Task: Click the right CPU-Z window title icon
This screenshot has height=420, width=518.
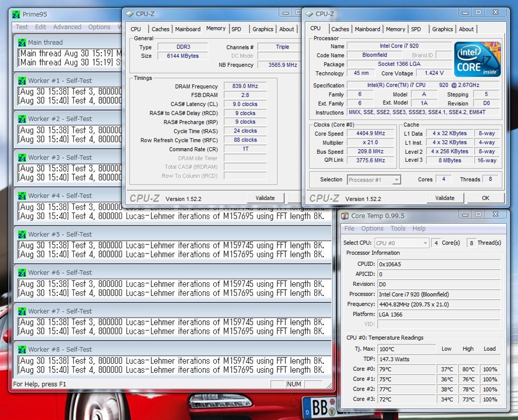Action: click(x=309, y=14)
